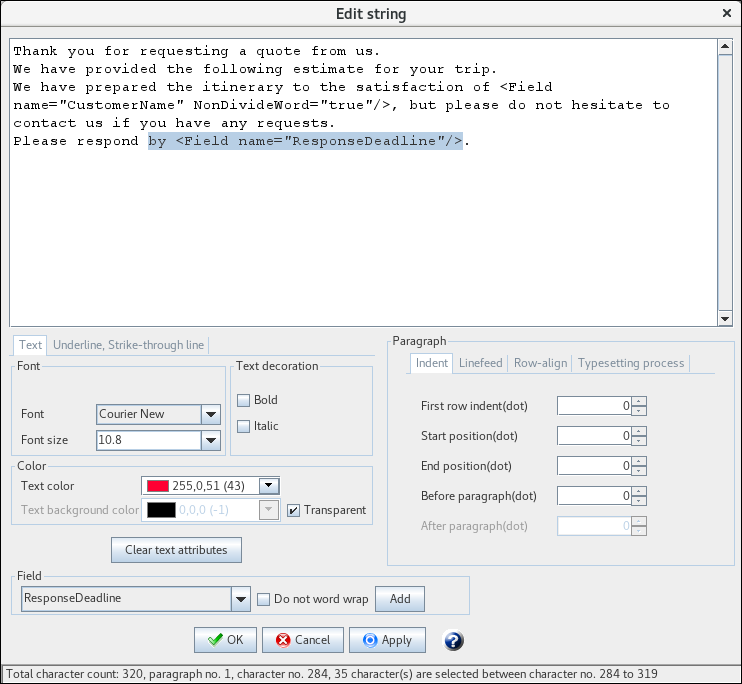Enable the Italic checkbox

[x=243, y=426]
